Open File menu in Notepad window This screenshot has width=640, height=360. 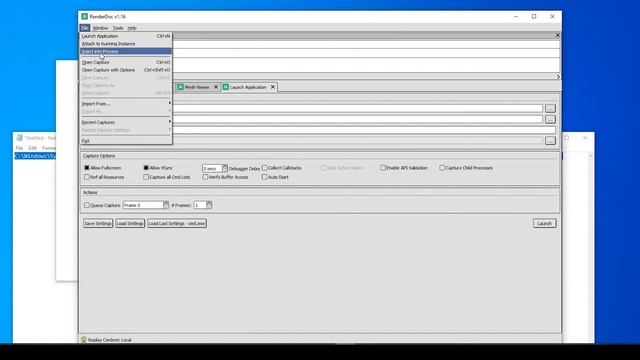click(19, 148)
